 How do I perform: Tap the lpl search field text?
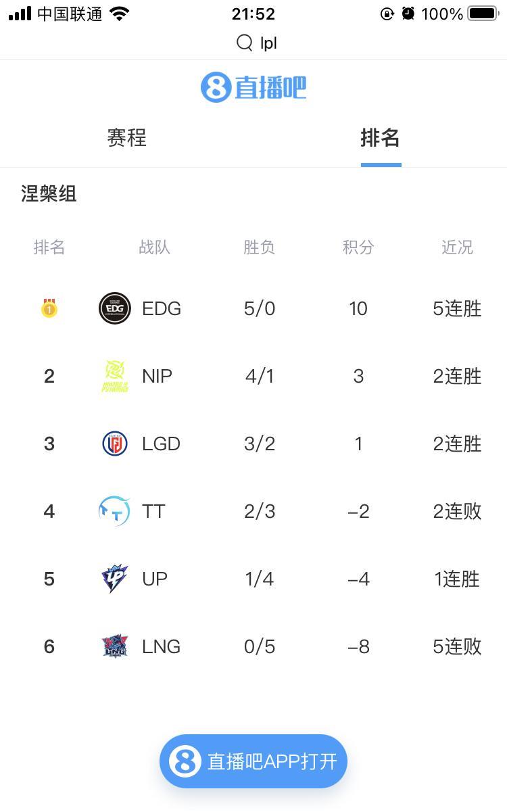tap(268, 43)
